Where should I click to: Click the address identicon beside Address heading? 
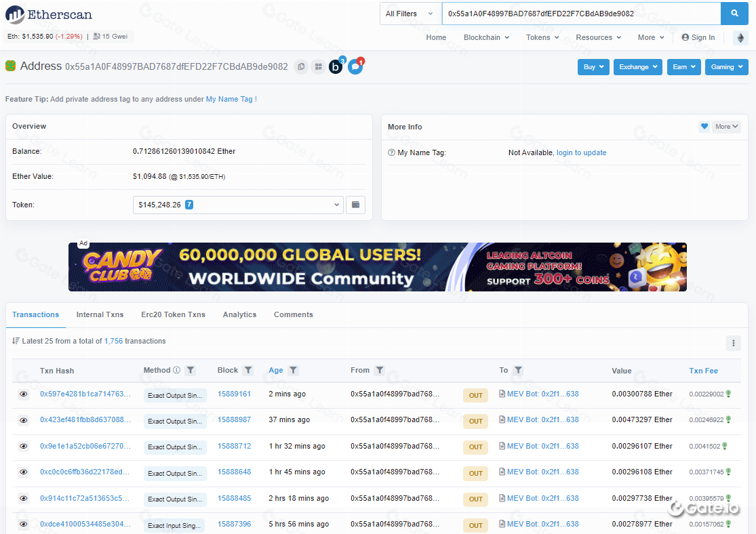tap(11, 66)
